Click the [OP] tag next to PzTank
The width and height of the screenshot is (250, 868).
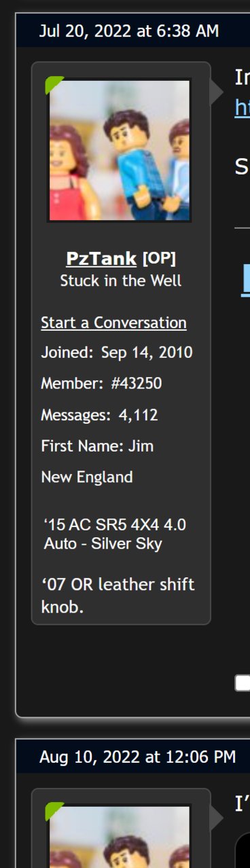[x=159, y=259]
